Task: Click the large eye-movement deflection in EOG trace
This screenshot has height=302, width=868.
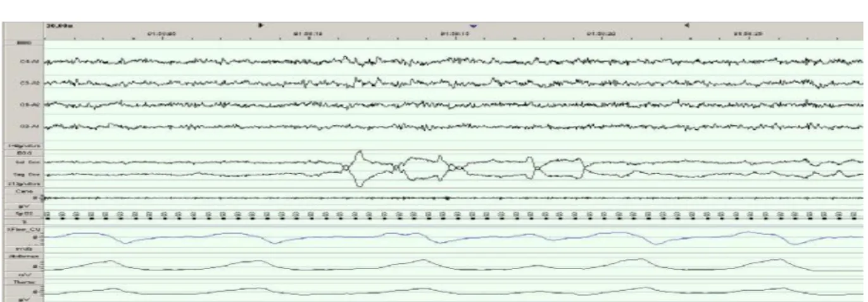Action: [359, 168]
